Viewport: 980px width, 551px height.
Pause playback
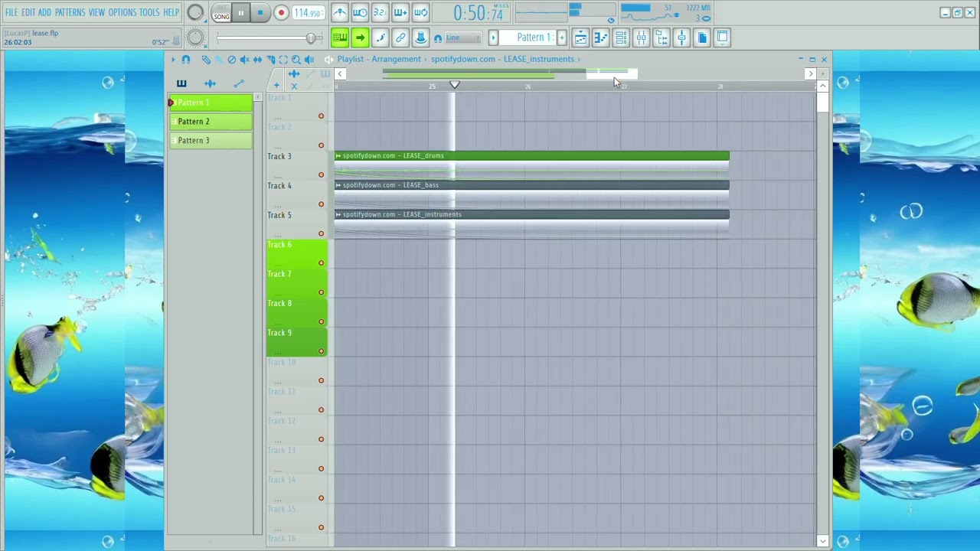tap(240, 12)
